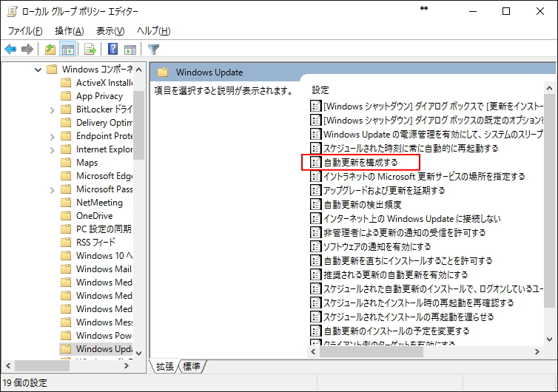558x392 pixels.
Task: Click policy icon beside 自動更新を構成する
Action: pos(315,162)
